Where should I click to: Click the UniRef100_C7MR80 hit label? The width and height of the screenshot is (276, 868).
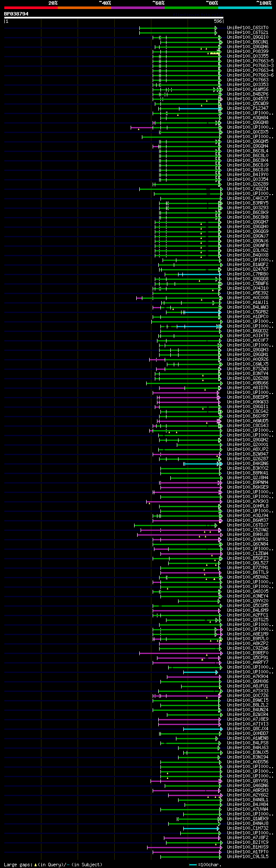click(248, 274)
